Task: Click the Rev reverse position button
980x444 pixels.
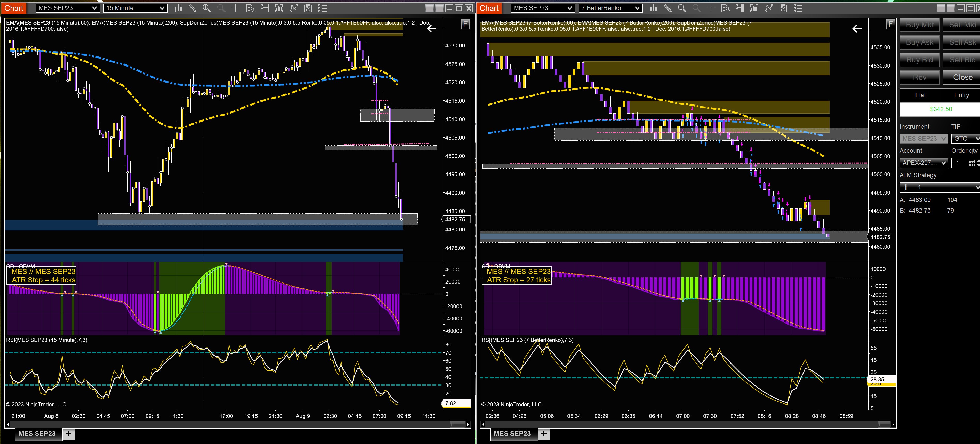Action: (x=920, y=77)
